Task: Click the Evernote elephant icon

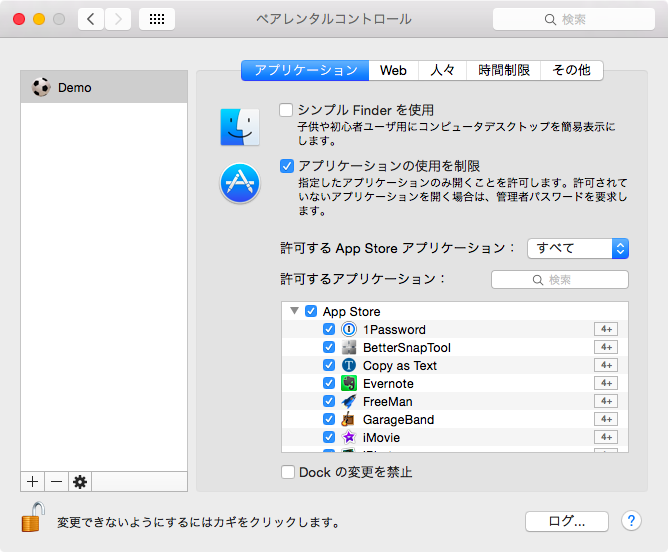Action: [348, 383]
